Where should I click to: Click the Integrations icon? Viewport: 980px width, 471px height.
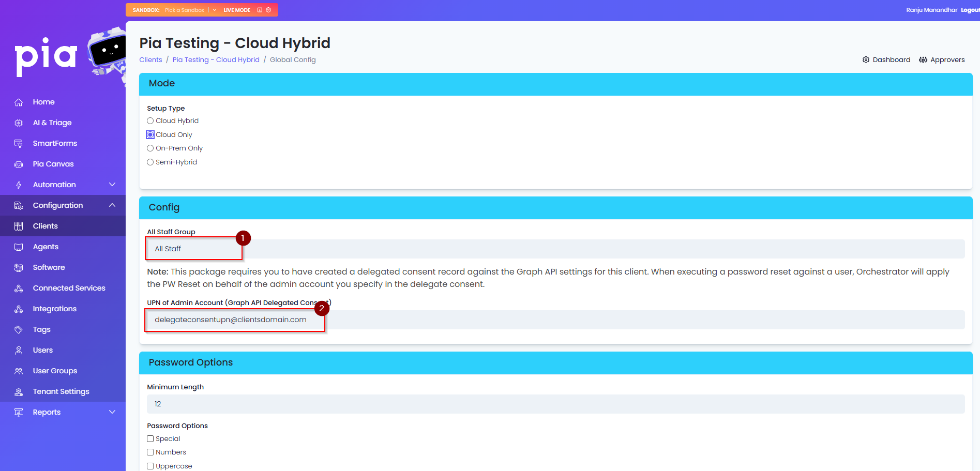[19, 309]
